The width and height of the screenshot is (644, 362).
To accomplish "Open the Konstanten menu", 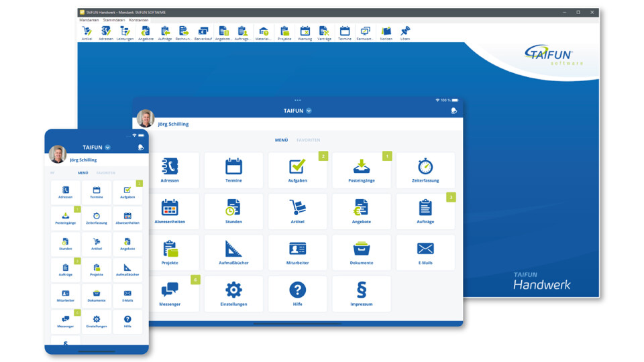I will click(139, 20).
